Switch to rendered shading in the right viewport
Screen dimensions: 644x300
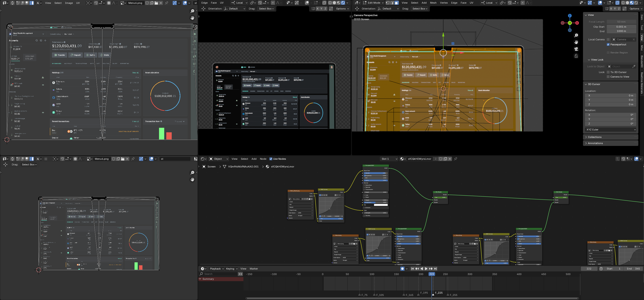coord(637,3)
